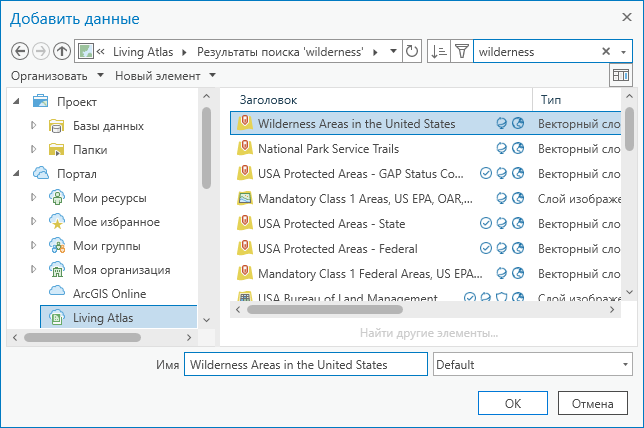This screenshot has height=428, width=644.
Task: Open the Default format dropdown
Action: 533,365
